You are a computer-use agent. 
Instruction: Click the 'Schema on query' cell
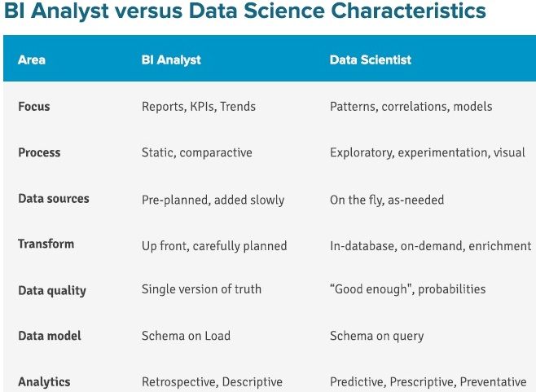376,336
